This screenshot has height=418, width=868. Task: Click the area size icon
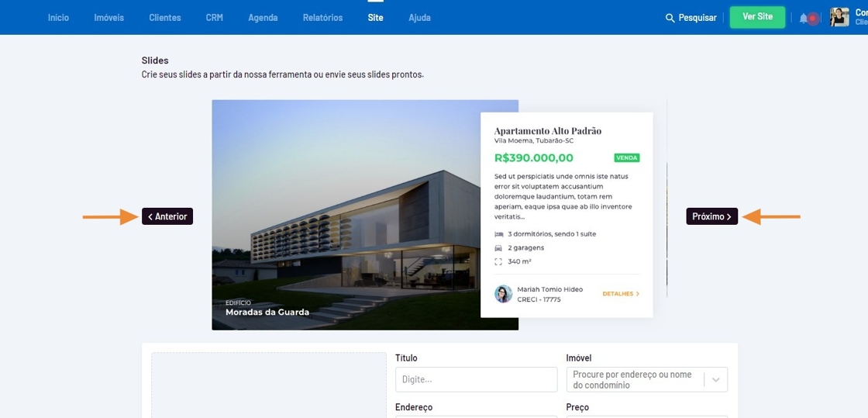point(498,262)
